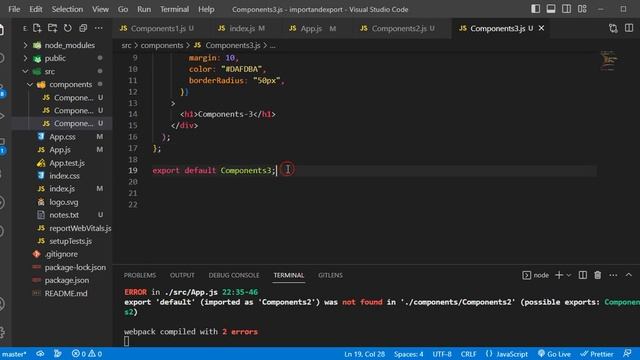
Task: Expand the node_modules folder
Action: (x=61, y=45)
